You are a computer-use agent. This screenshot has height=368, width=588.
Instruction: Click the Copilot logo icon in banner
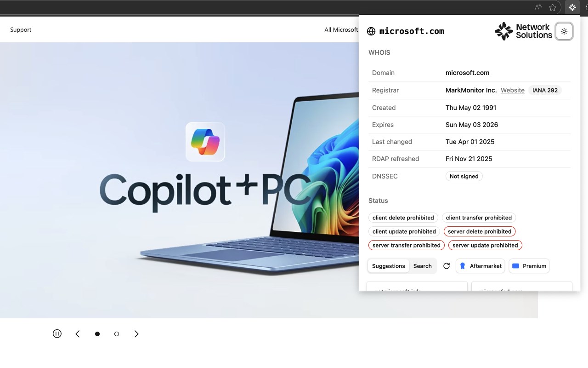pyautogui.click(x=205, y=142)
